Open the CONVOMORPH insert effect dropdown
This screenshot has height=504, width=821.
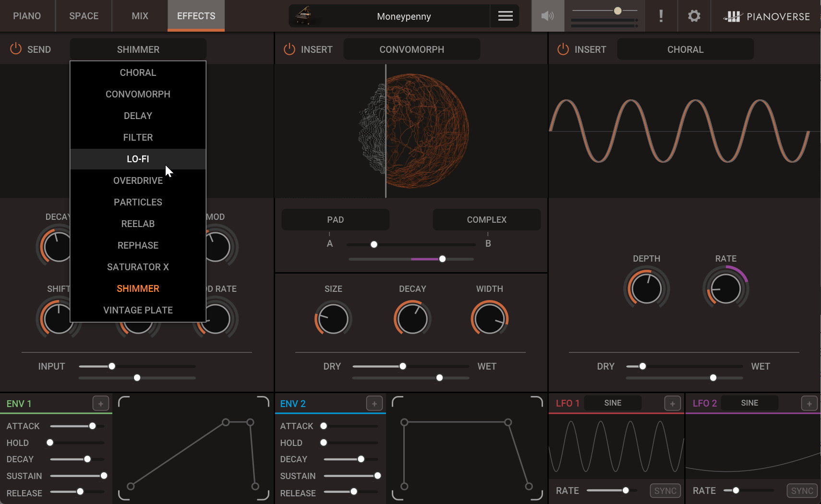412,49
